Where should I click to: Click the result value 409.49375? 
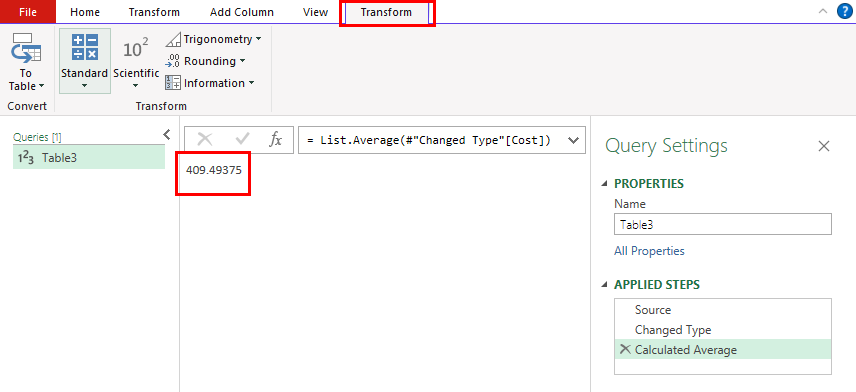coord(213,170)
